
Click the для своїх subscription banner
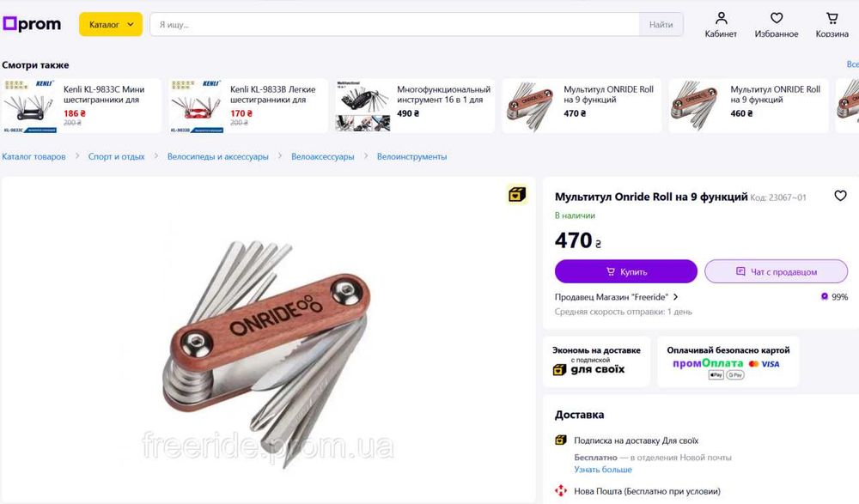596,361
